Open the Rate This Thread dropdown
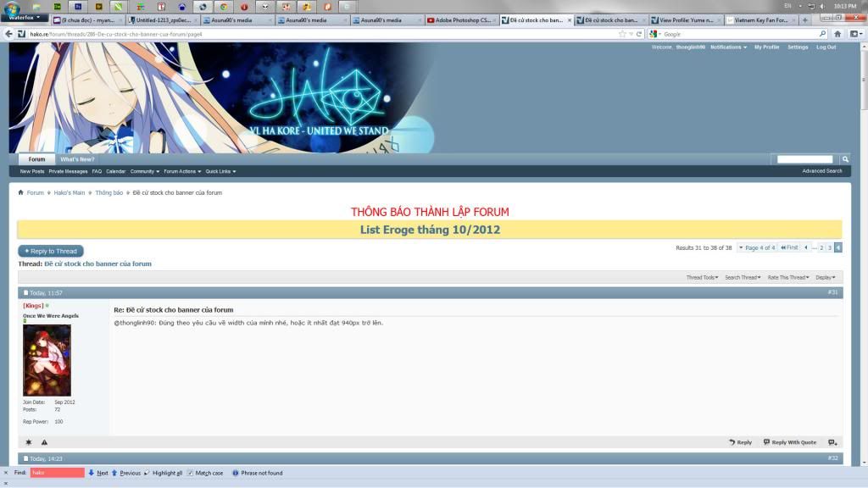 pyautogui.click(x=788, y=278)
